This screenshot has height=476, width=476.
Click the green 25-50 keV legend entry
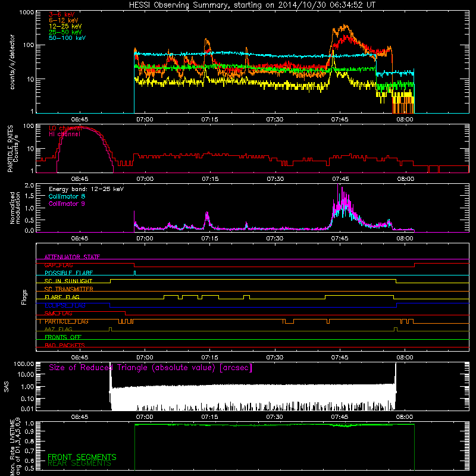point(65,32)
